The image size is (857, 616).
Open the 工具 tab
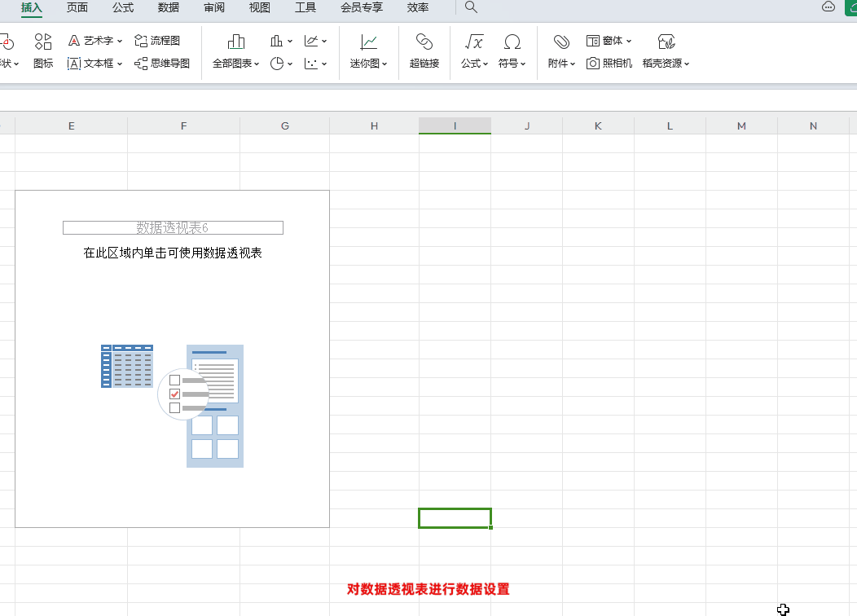pyautogui.click(x=305, y=7)
